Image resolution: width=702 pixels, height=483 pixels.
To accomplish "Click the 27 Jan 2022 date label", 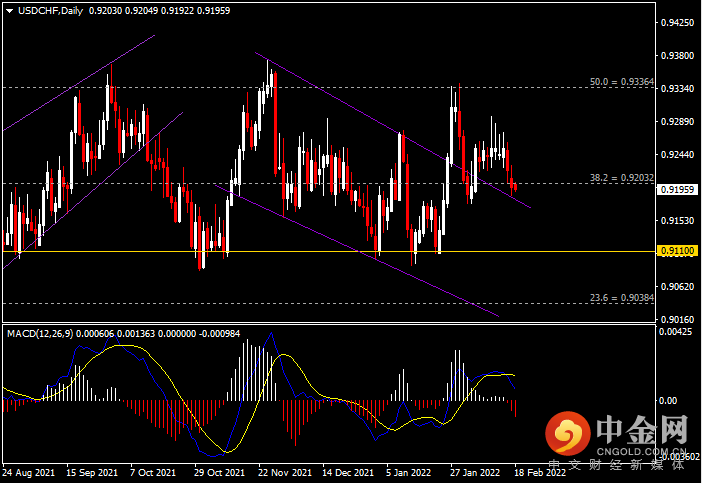I will click(475, 473).
